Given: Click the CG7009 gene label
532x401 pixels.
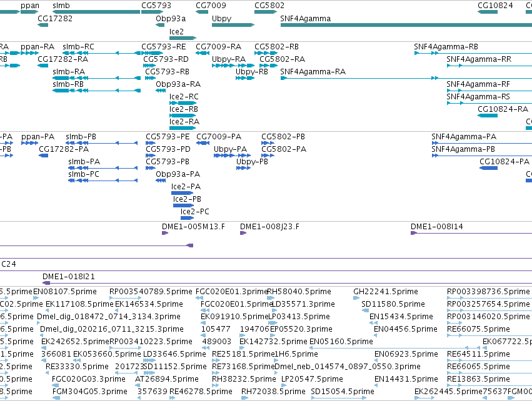Looking at the screenshot, I should (x=211, y=6).
